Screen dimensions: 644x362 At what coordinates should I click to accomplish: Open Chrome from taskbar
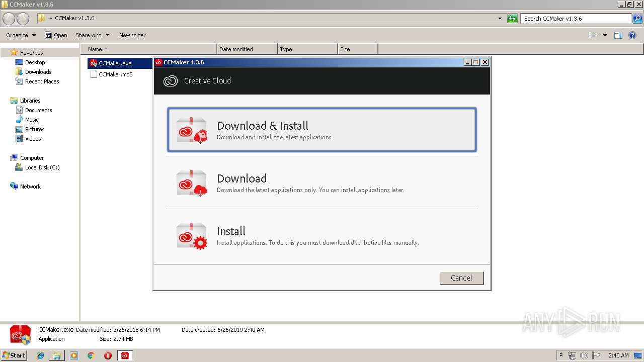coord(91,355)
